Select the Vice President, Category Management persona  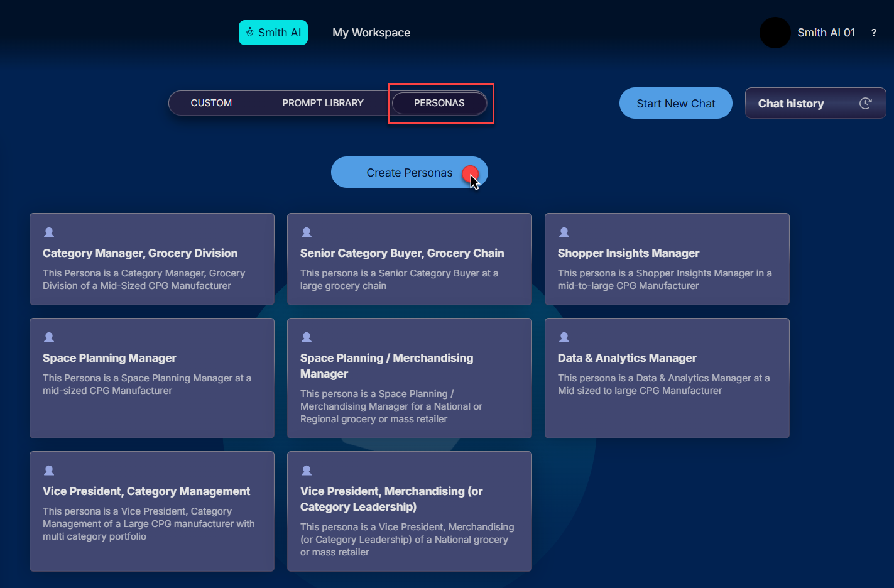click(152, 511)
